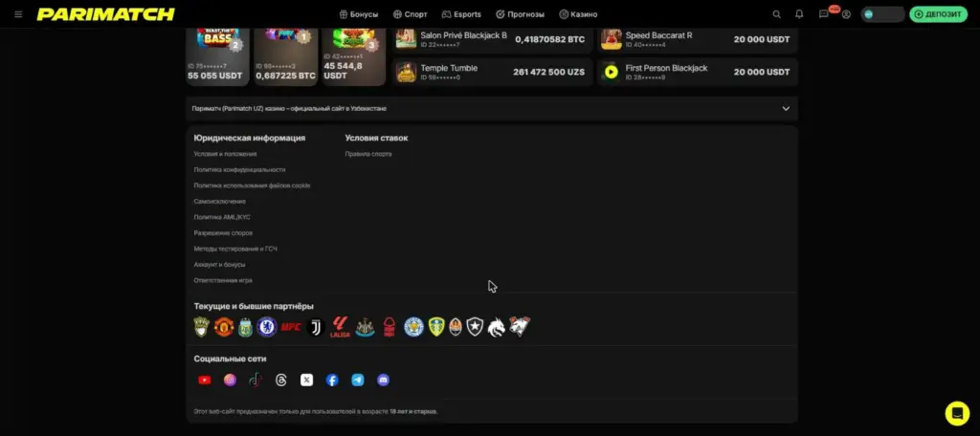
Task: Open Ответственная игра link
Action: click(223, 280)
